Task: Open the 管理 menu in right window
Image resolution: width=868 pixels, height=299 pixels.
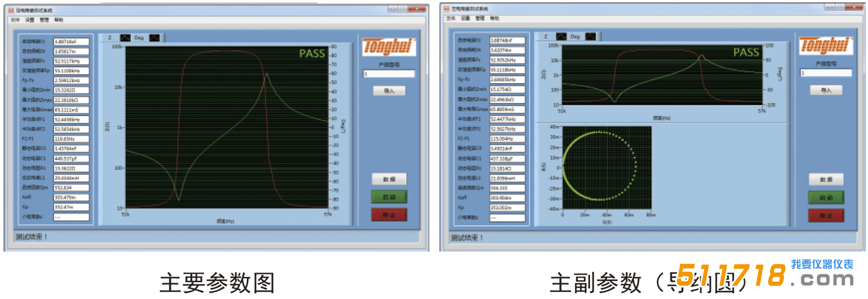Action: (480, 18)
